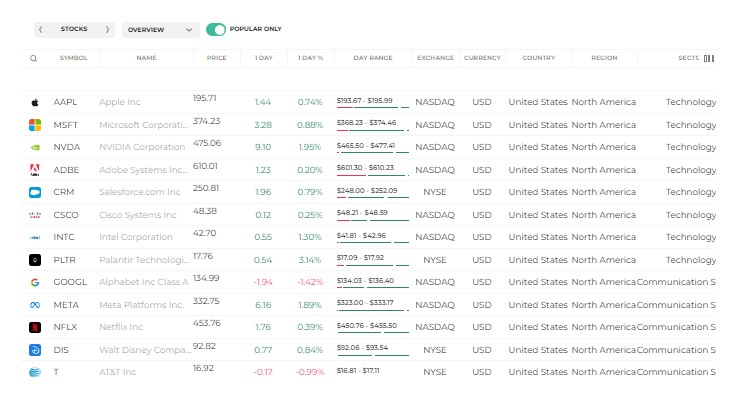The image size is (736, 395).
Task: Open the MSFT symbol link
Action: pyautogui.click(x=66, y=125)
